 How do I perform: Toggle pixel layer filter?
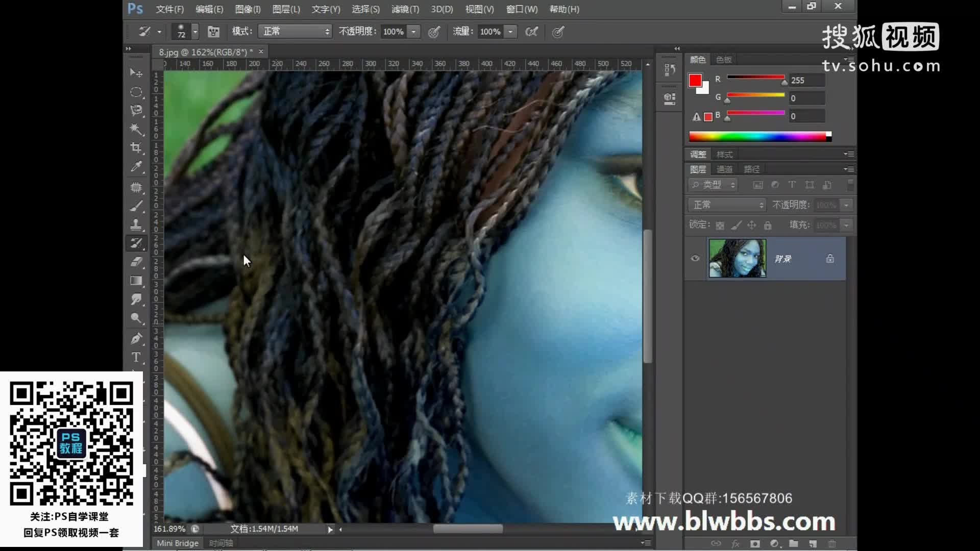point(758,185)
